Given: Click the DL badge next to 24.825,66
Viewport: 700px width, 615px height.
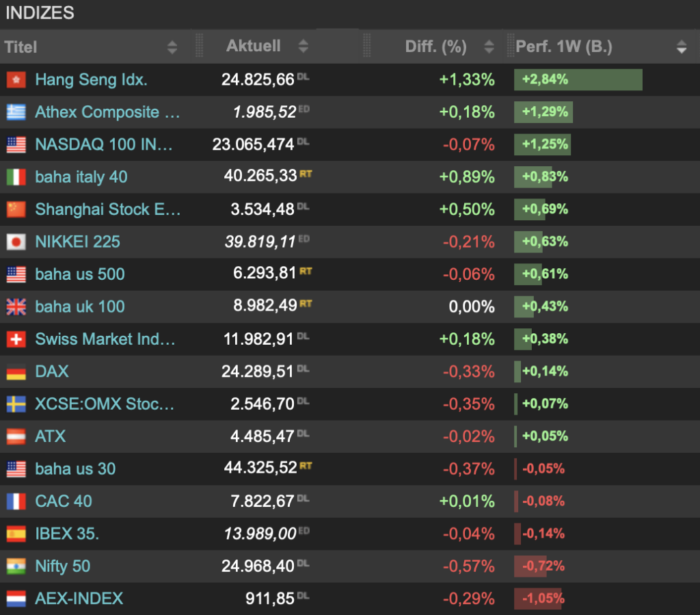Looking at the screenshot, I should pyautogui.click(x=303, y=77).
